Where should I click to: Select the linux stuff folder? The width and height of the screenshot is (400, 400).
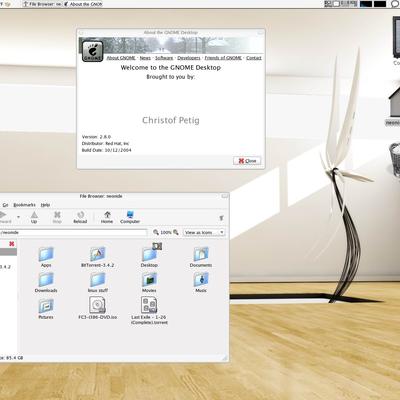pos(98,283)
